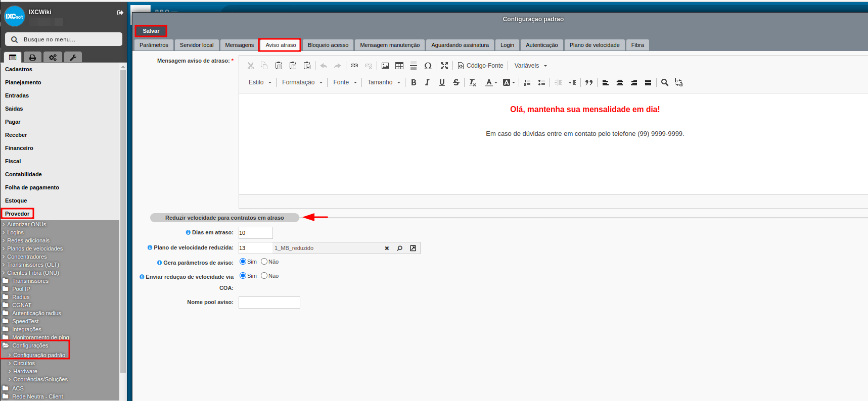Open the text color picker
The width and height of the screenshot is (868, 401).
pyautogui.click(x=491, y=82)
